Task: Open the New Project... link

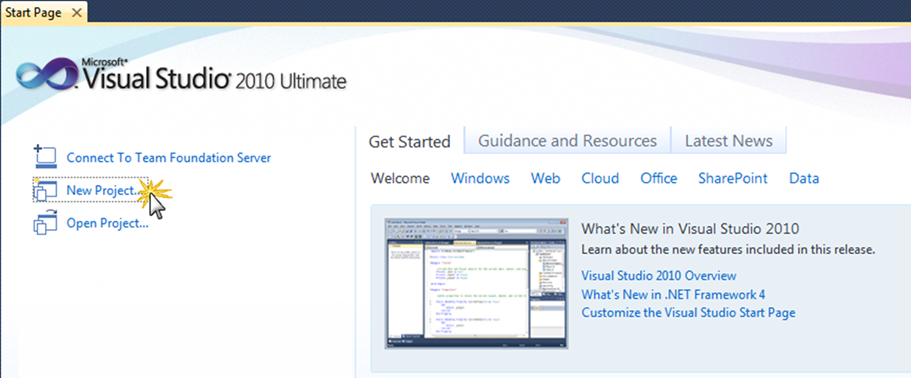Action: pos(104,190)
